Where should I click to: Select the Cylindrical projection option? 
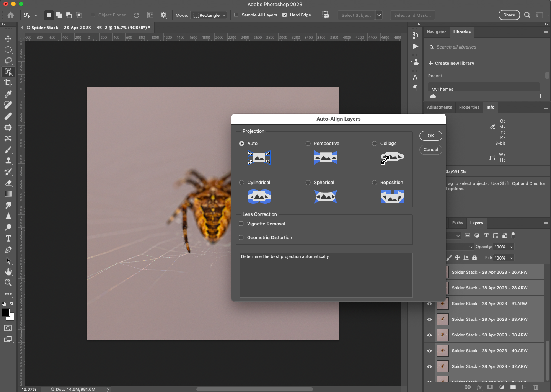point(241,183)
